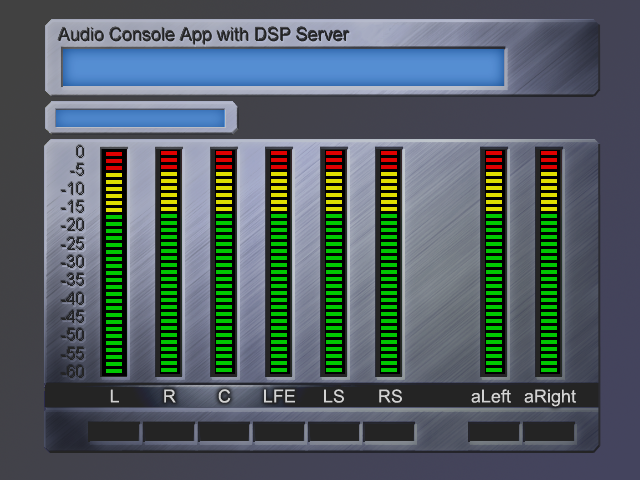This screenshot has width=640, height=480.
Task: Click the large blue display under the title
Action: 283,67
